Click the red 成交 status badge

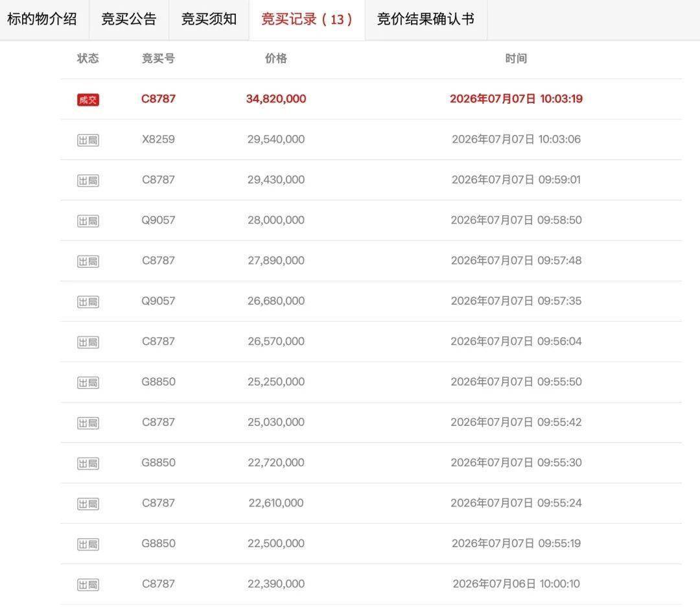88,100
